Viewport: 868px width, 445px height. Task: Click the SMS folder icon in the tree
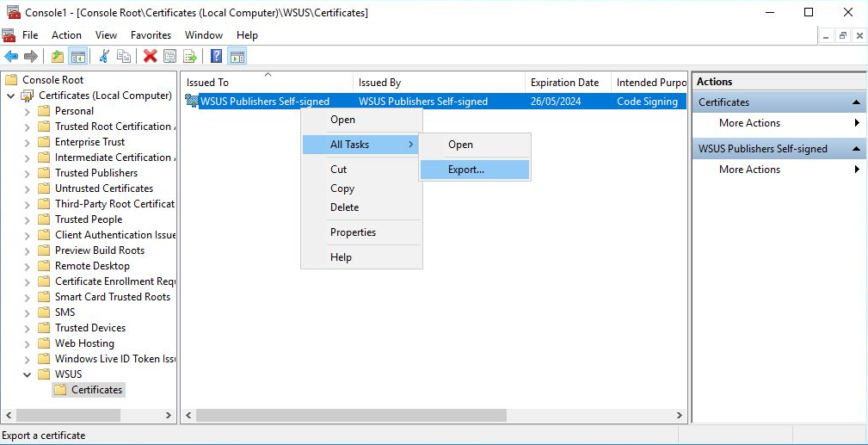pos(44,312)
